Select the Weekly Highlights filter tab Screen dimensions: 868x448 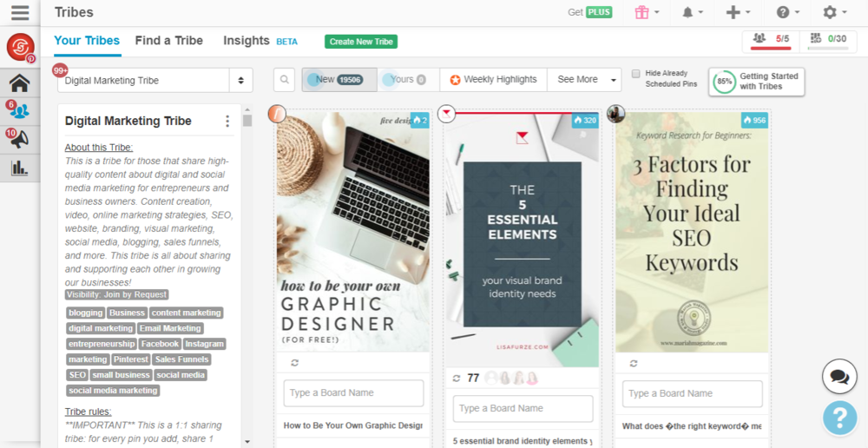point(493,80)
